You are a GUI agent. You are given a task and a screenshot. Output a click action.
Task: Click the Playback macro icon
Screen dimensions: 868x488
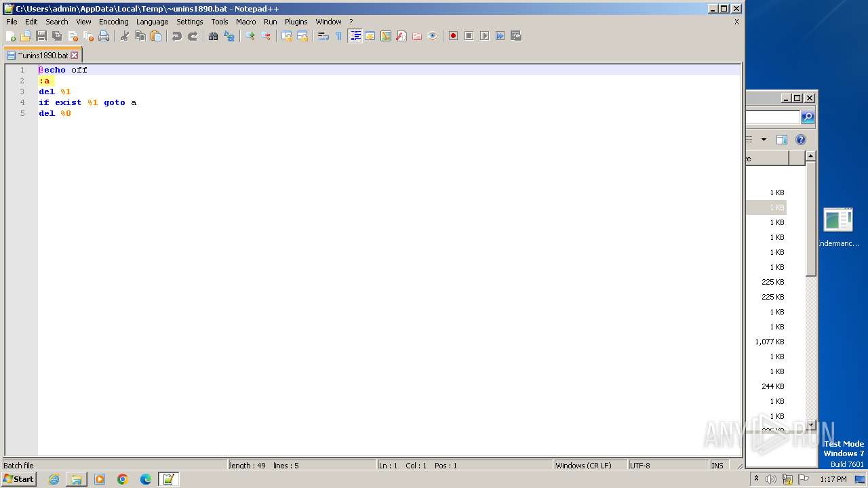click(484, 36)
